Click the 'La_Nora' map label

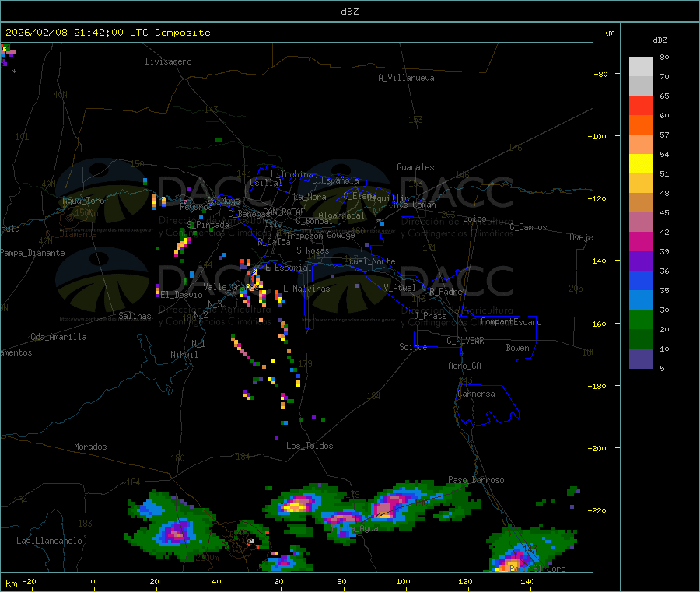click(310, 197)
